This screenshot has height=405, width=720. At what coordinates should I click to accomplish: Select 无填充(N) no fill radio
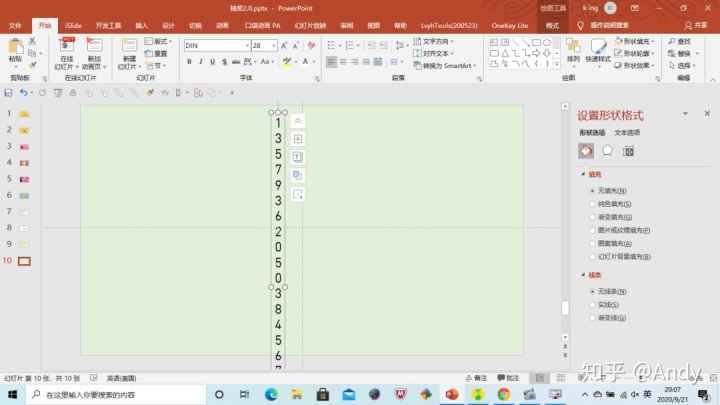click(x=592, y=191)
